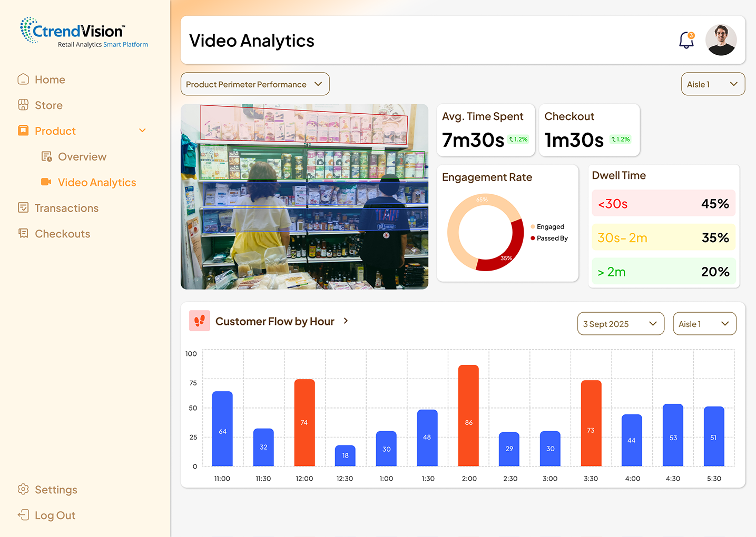
Task: Open Checkouts in sidebar
Action: (62, 234)
